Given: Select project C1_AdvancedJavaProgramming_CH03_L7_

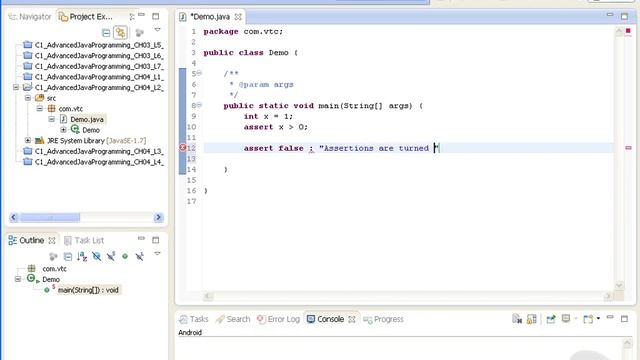Looking at the screenshot, I should point(99,66).
